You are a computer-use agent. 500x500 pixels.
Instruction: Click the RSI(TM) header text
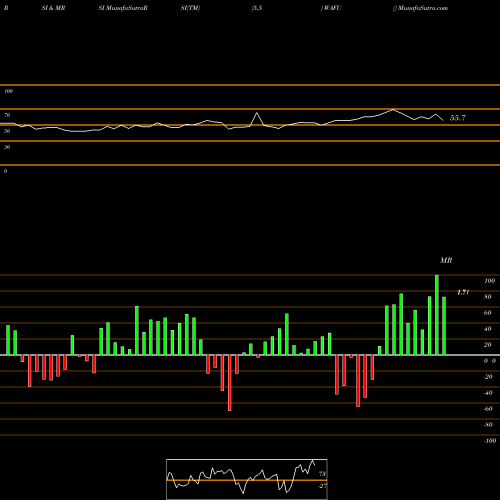click(x=190, y=8)
